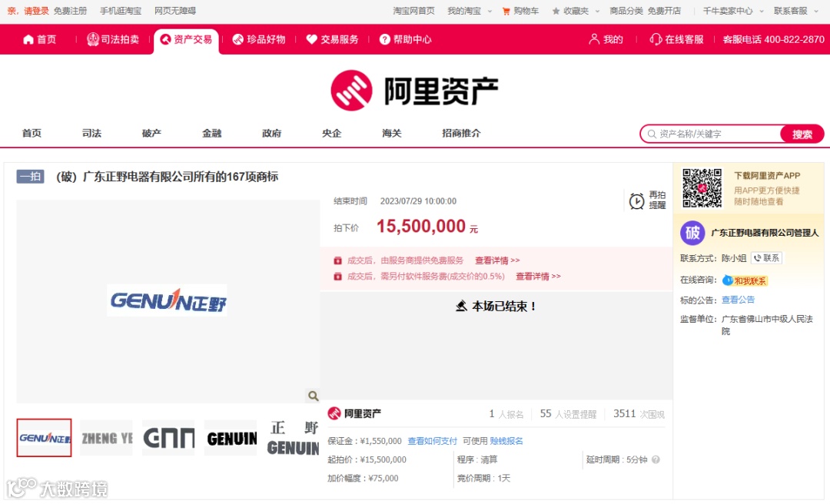The width and height of the screenshot is (830, 504).
Task: Click the 下载阿里资产APP text
Action: [x=767, y=176]
